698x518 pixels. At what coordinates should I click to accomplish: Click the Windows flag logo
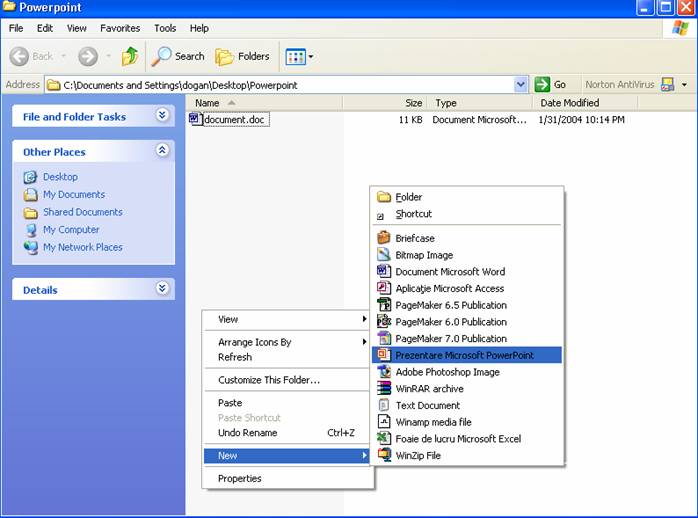(x=680, y=28)
